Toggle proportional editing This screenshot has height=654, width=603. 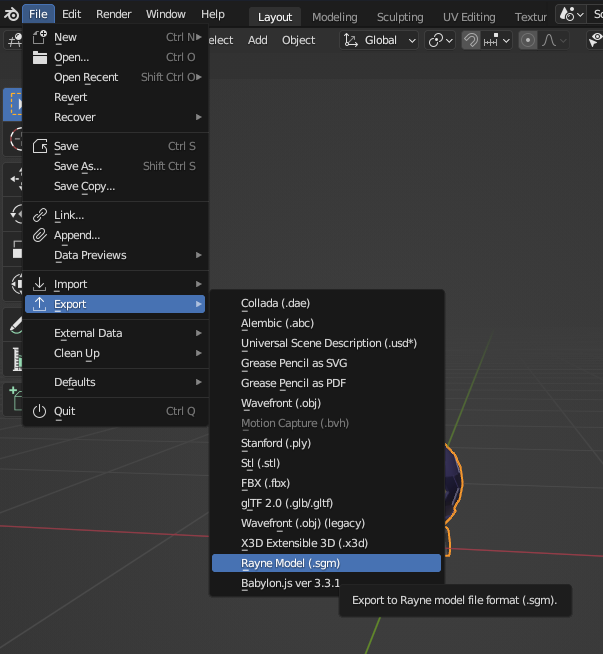pyautogui.click(x=528, y=40)
